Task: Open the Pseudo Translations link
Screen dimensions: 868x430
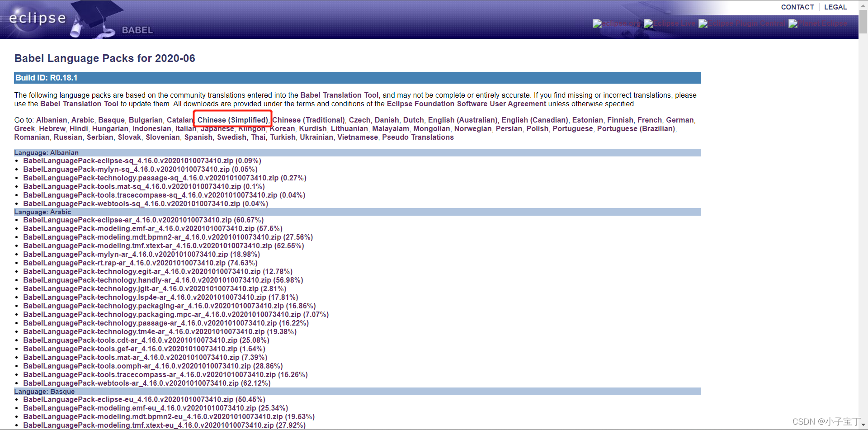Action: (418, 137)
